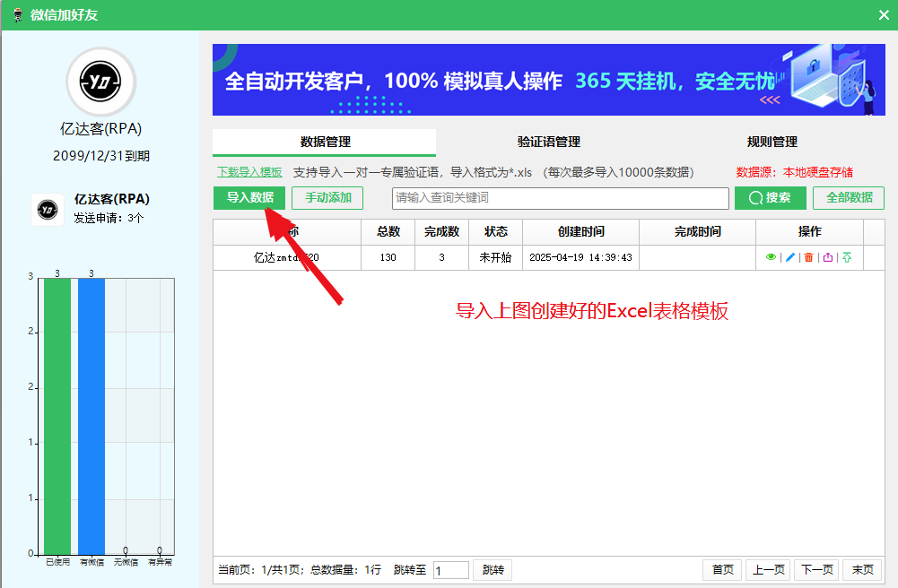This screenshot has height=588, width=898.
Task: Click the 下载导入模板 link
Action: [x=249, y=172]
